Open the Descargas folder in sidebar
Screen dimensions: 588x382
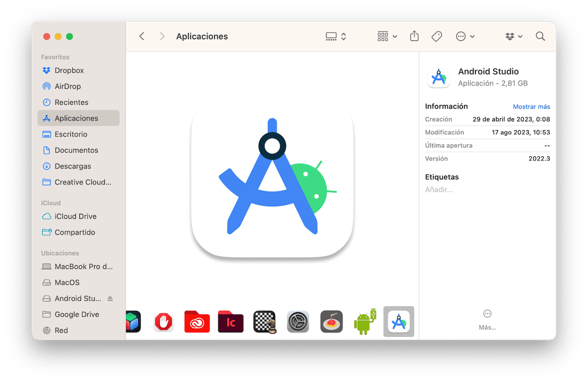78,166
